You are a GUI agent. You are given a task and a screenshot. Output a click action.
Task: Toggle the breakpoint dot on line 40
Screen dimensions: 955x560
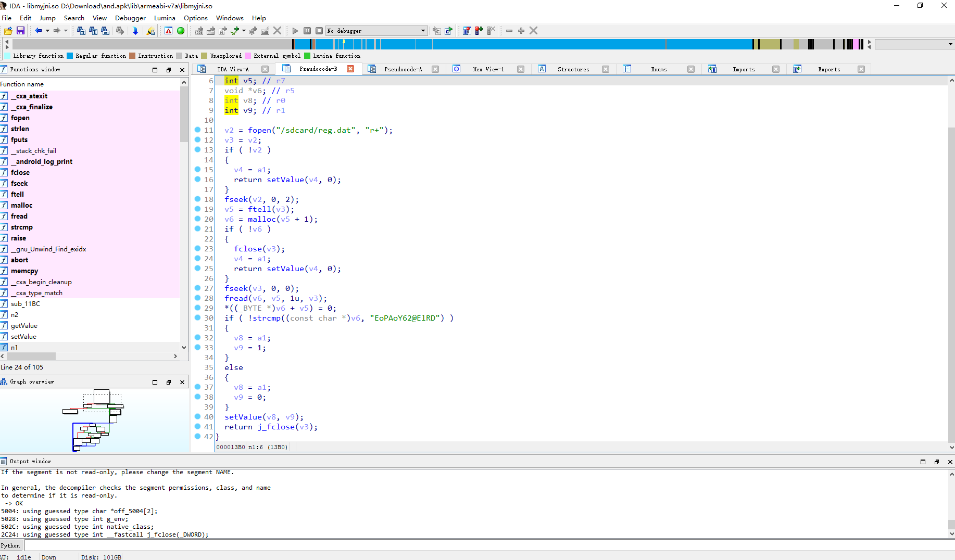198,416
